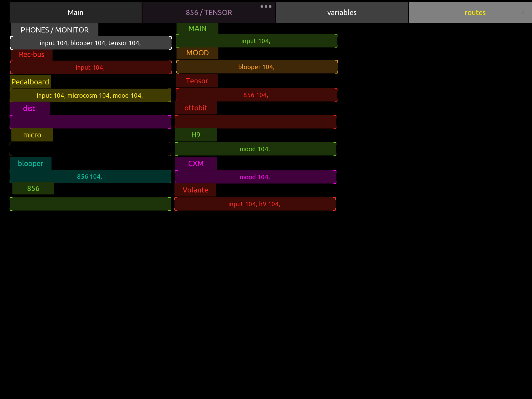Viewport: 532px width, 399px height.
Task: Click the MOOD label
Action: [x=197, y=53]
